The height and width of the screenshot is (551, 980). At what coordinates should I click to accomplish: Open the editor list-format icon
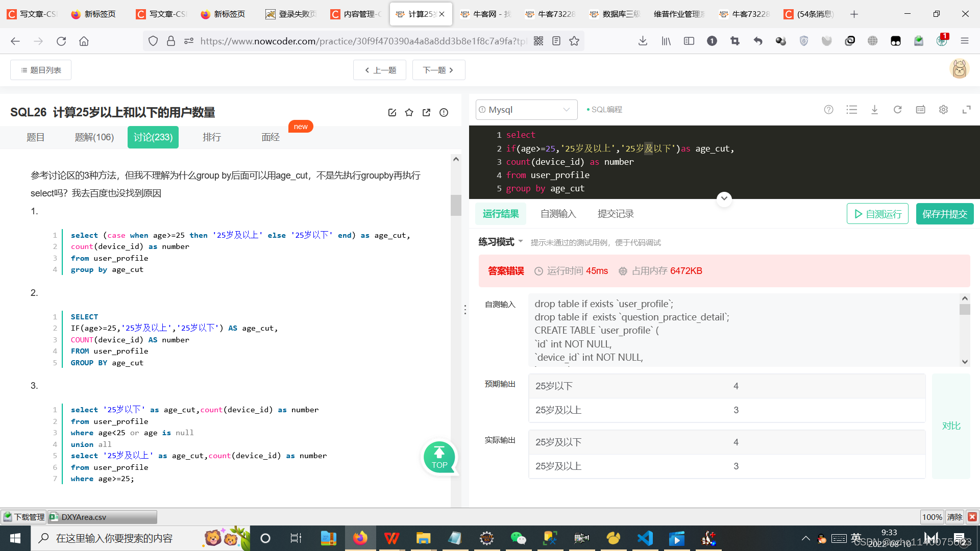point(851,110)
